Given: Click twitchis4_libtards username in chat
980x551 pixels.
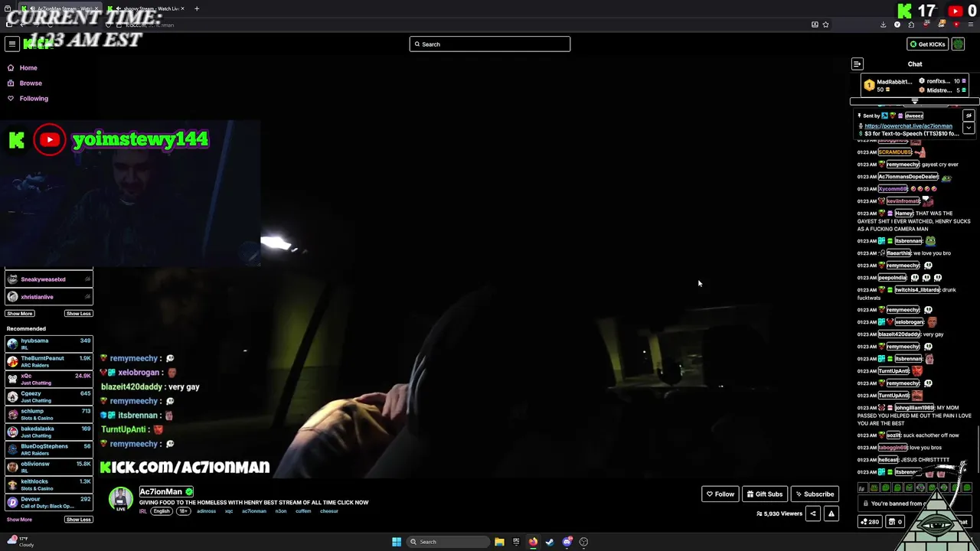Looking at the screenshot, I should (x=917, y=290).
